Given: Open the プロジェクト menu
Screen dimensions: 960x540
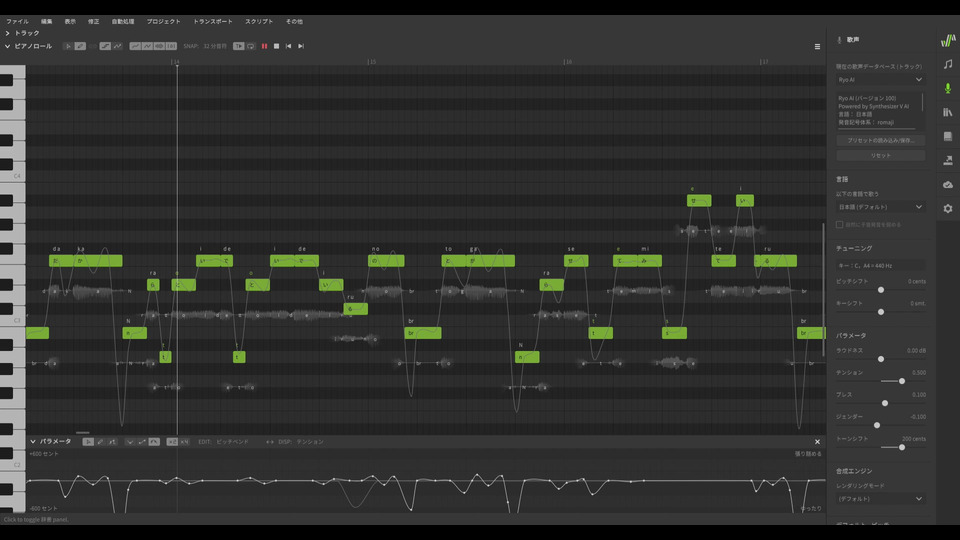Looking at the screenshot, I should tap(163, 21).
